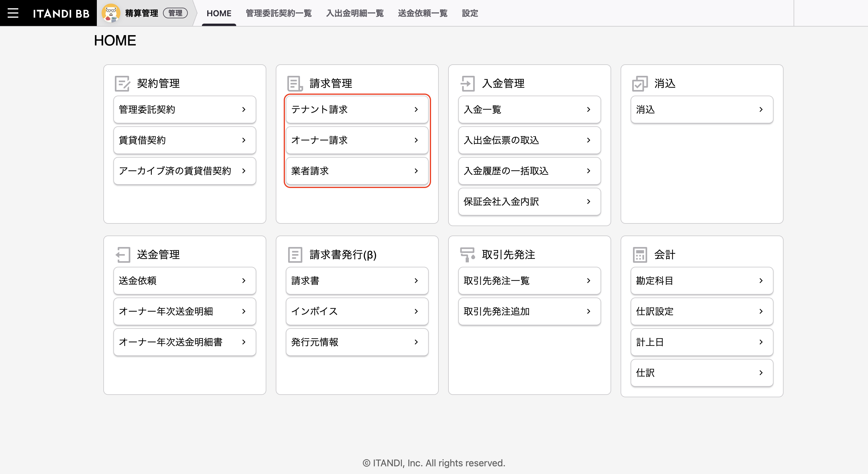
Task: Click chevron on 入金履歴の一括取込 row
Action: tap(588, 171)
